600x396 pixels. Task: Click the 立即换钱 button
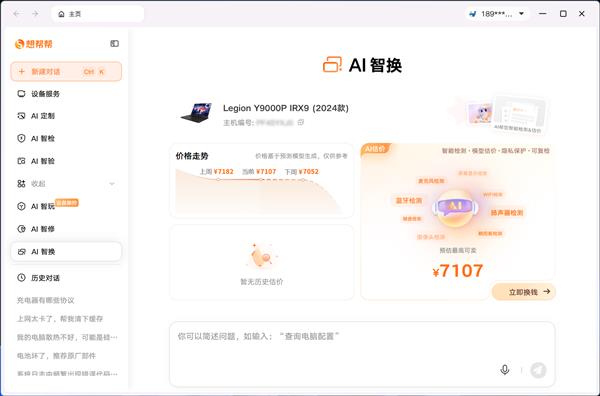point(523,292)
